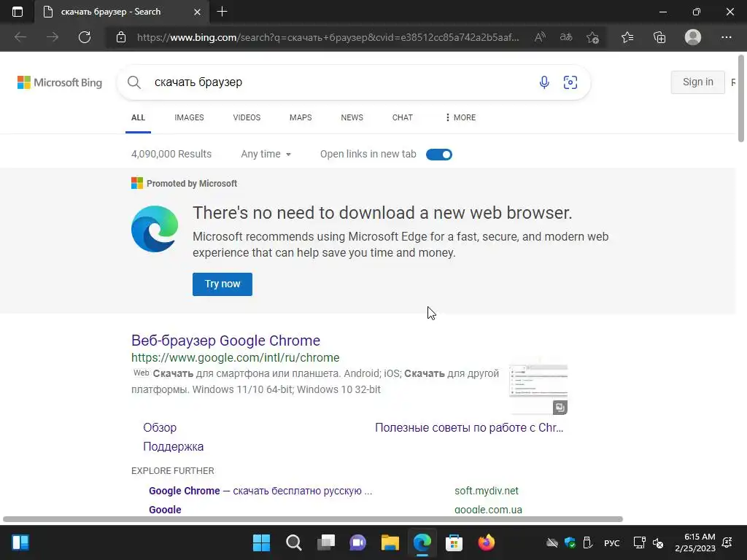Open the muted volume tray icon
This screenshot has width=747, height=560.
click(658, 542)
